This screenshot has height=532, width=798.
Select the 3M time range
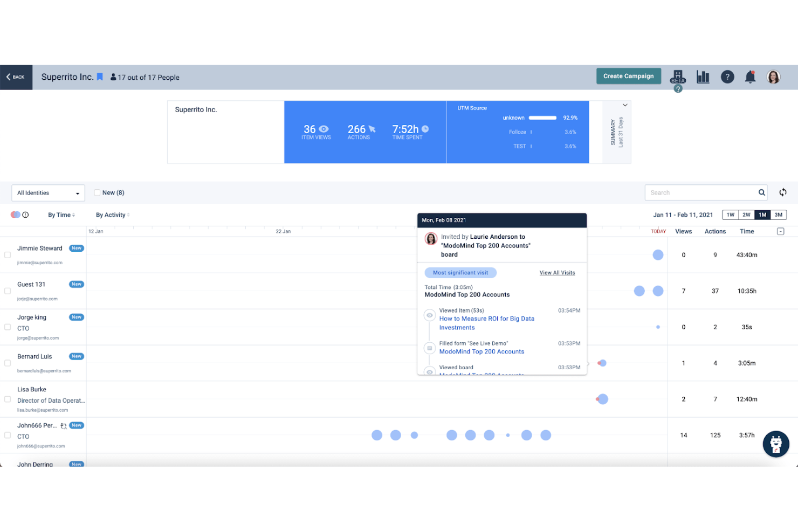click(x=779, y=215)
